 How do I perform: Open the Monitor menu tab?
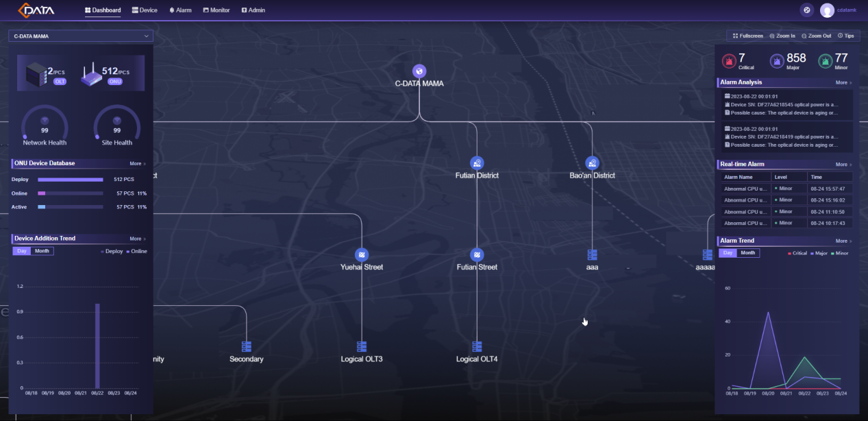pos(216,10)
